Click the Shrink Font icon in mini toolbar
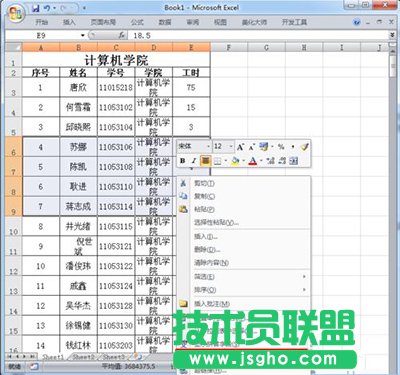The height and width of the screenshot is (375, 400). pyautogui.click(x=252, y=147)
